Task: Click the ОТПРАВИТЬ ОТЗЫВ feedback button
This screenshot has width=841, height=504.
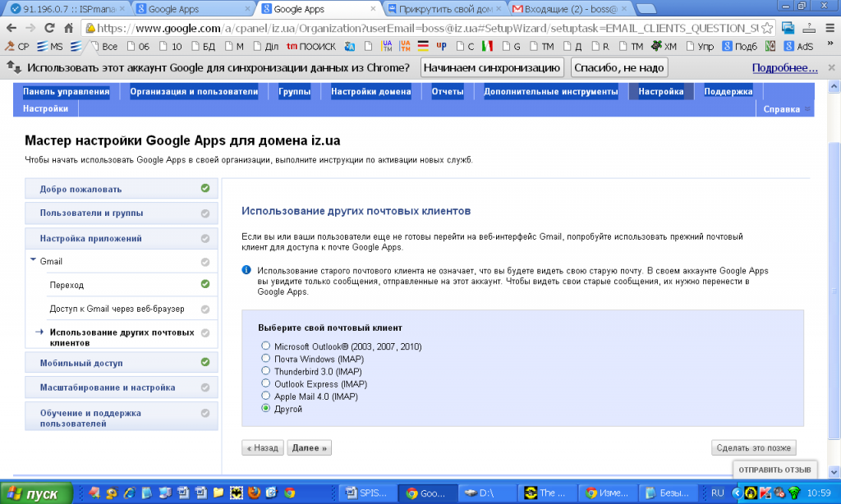Action: click(774, 470)
